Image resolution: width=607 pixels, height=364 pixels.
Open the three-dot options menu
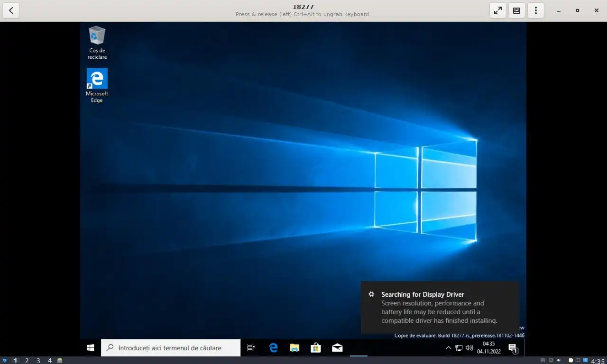536,10
